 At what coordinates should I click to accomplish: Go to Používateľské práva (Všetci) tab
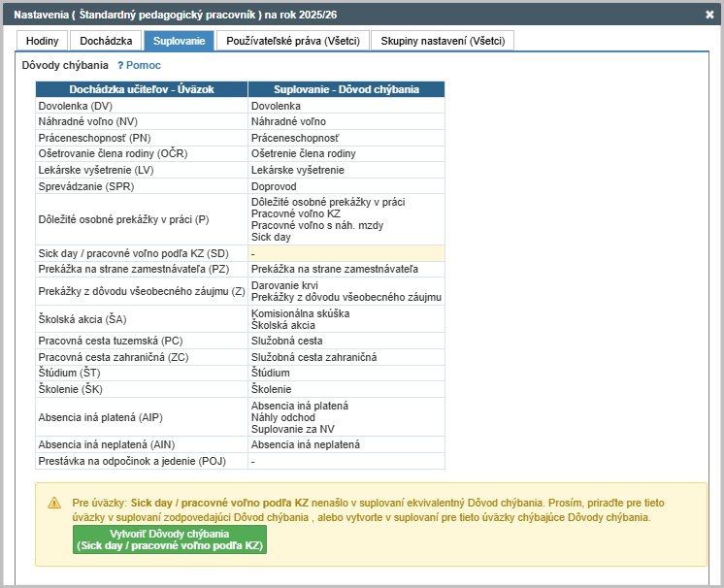[x=292, y=41]
